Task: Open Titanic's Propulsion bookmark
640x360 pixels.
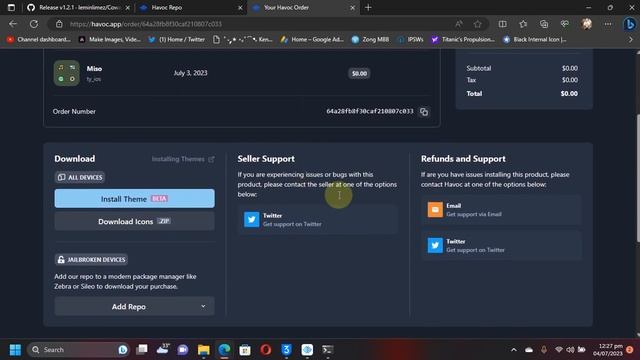Action: click(x=463, y=40)
